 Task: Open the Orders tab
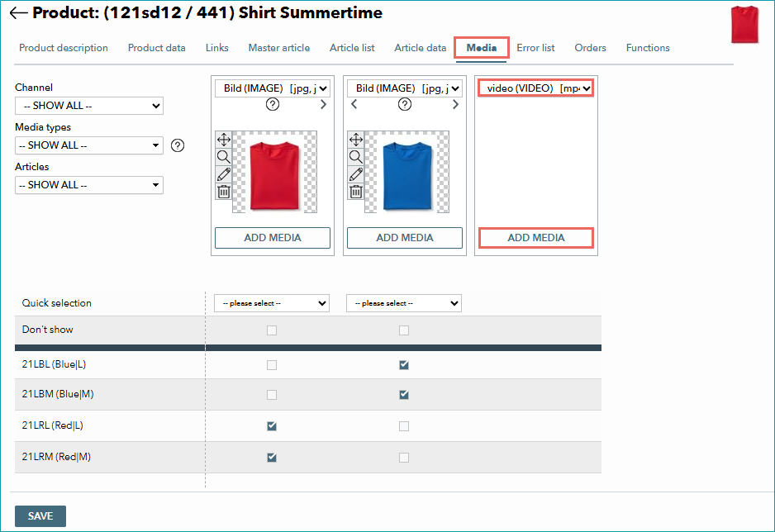590,48
